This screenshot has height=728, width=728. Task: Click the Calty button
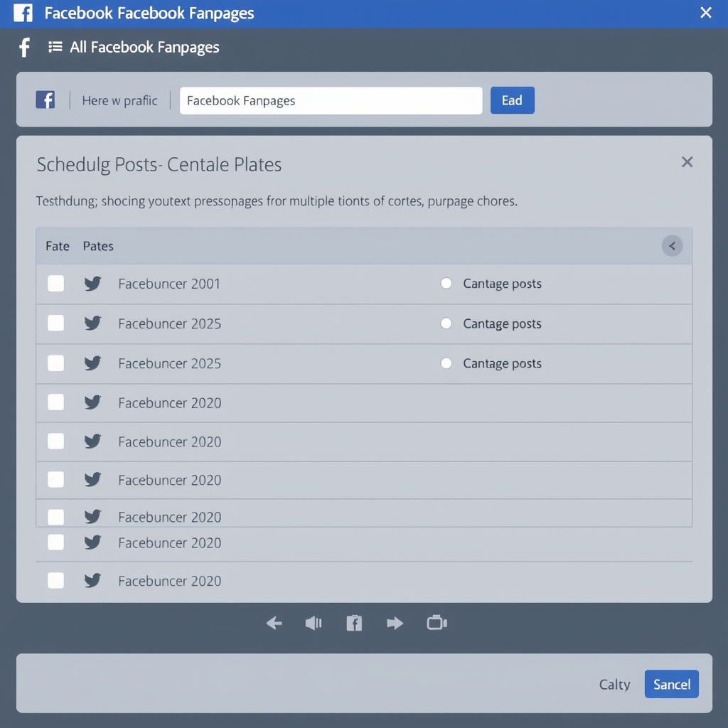click(x=615, y=685)
